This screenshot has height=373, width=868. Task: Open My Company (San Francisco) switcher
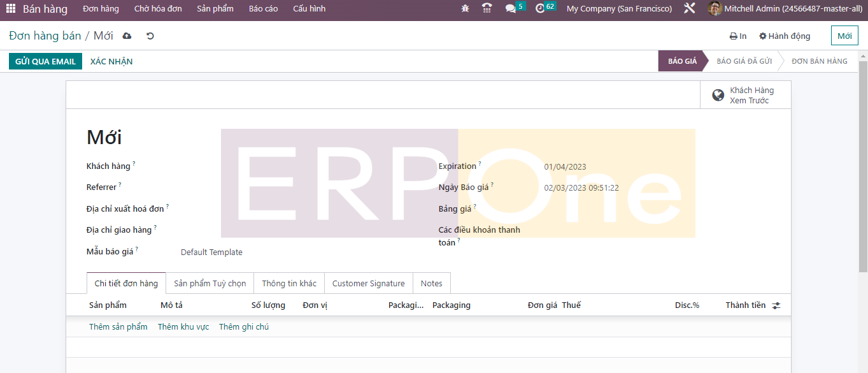tap(618, 9)
